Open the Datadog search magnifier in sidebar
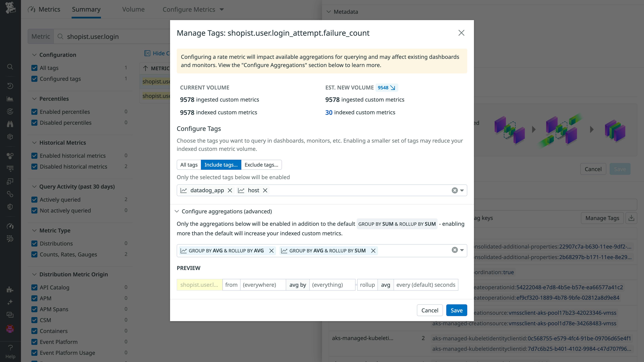The width and height of the screenshot is (644, 362). (x=10, y=67)
